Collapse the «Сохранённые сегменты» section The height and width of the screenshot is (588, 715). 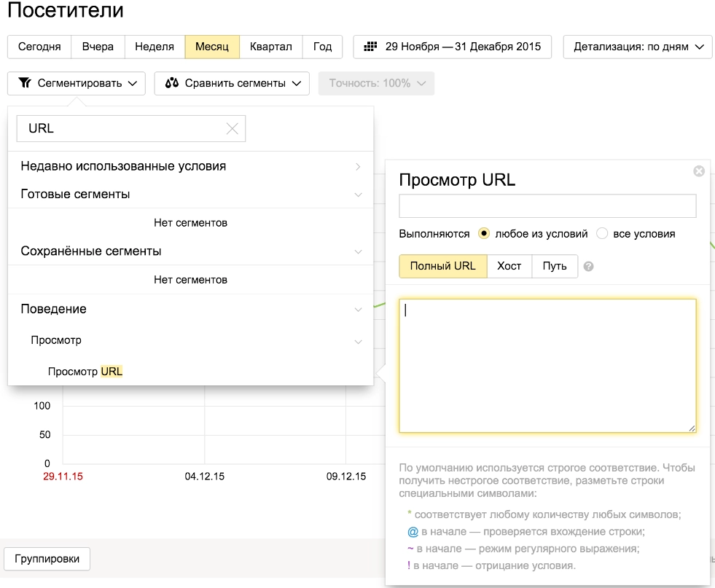tap(357, 251)
